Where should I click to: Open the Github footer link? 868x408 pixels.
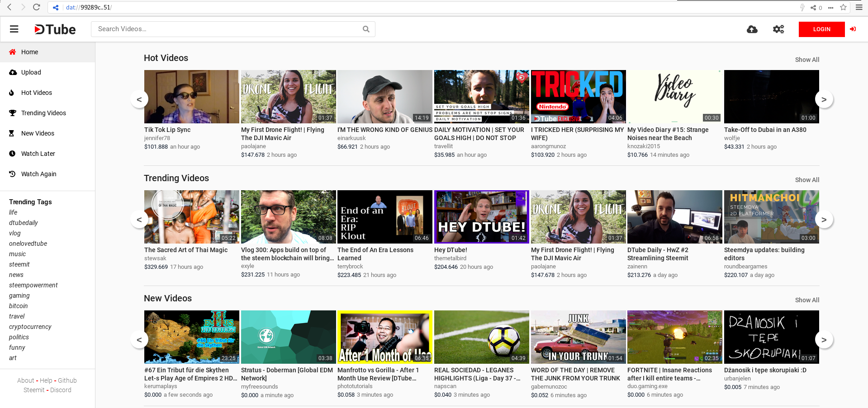click(67, 380)
